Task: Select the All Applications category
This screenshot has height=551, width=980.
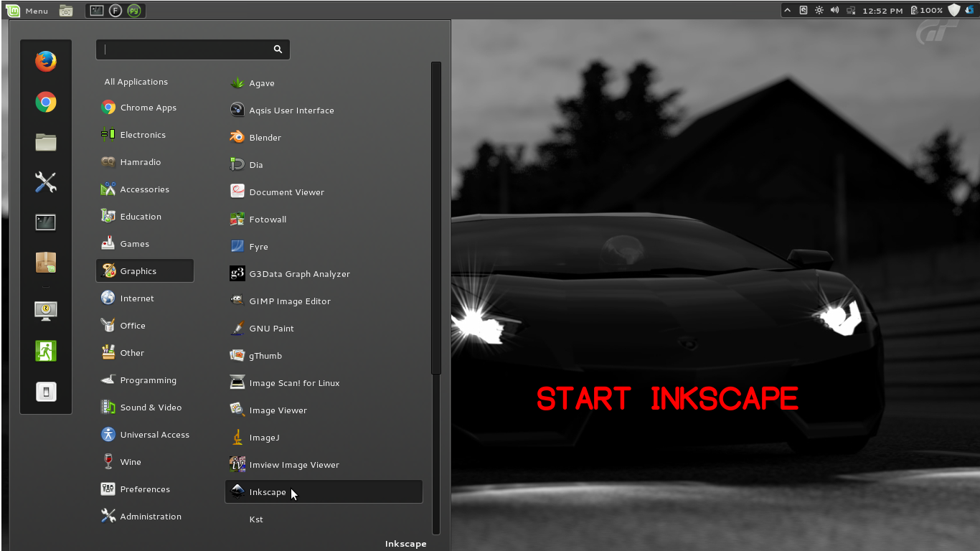Action: [136, 82]
